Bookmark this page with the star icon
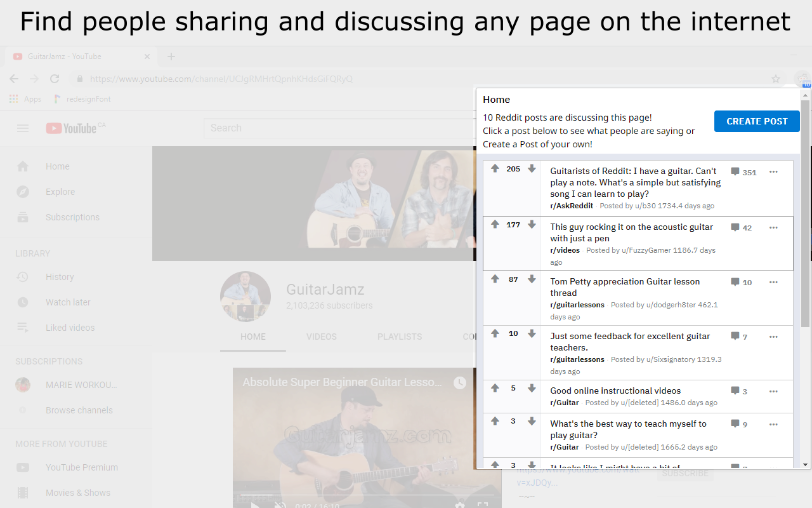 pyautogui.click(x=776, y=79)
